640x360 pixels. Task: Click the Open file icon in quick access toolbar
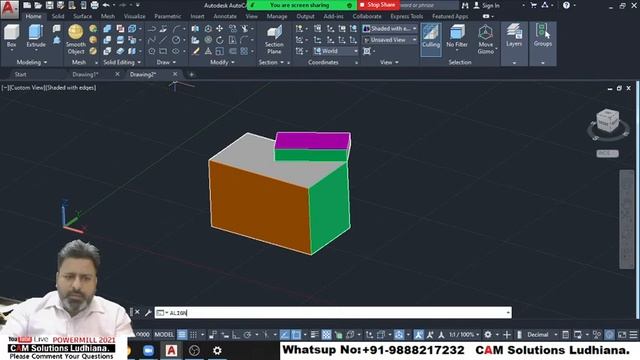[38, 5]
